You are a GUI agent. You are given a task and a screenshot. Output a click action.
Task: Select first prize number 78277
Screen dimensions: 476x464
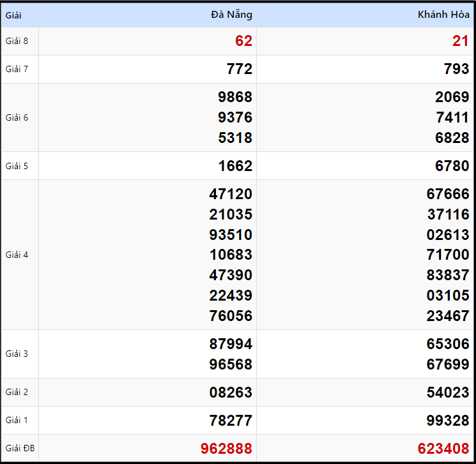(231, 421)
